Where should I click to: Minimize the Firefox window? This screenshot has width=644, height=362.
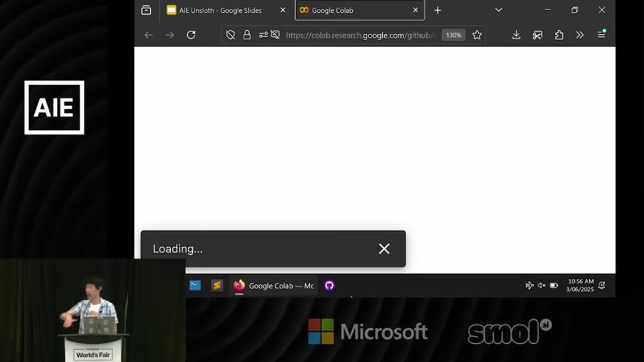[547, 10]
